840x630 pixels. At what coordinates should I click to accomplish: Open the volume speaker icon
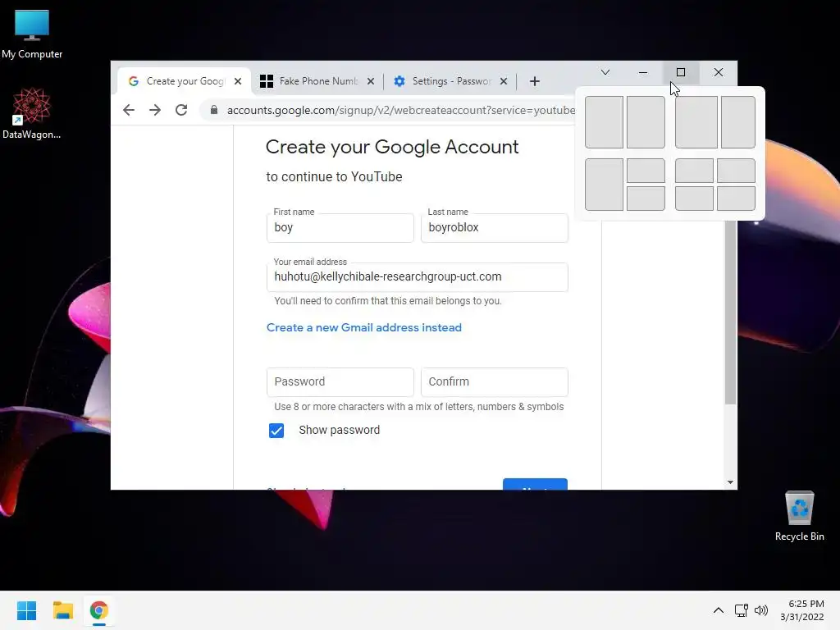760,610
